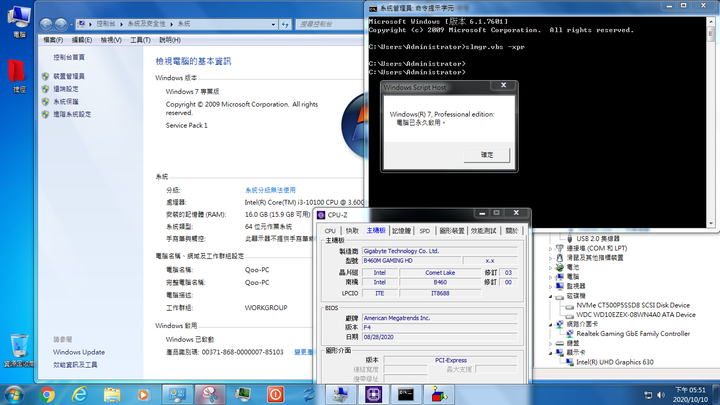
Task: Click the blue sync arrows taskbar icon
Action: [x=308, y=394]
